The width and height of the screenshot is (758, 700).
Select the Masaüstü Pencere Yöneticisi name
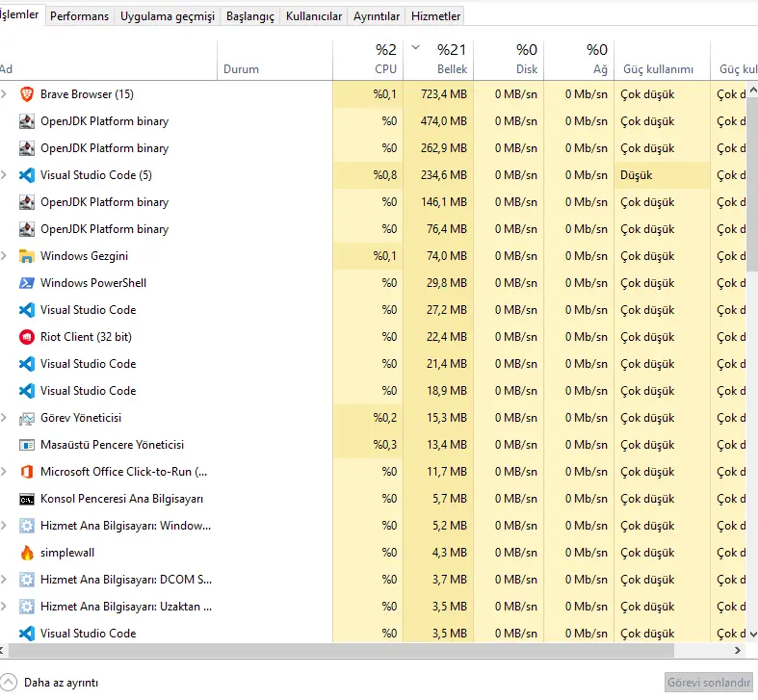[x=112, y=445]
